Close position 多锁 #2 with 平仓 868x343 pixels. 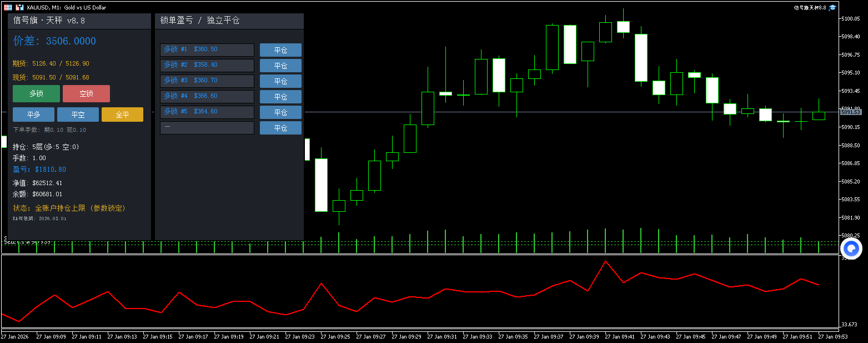click(280, 66)
